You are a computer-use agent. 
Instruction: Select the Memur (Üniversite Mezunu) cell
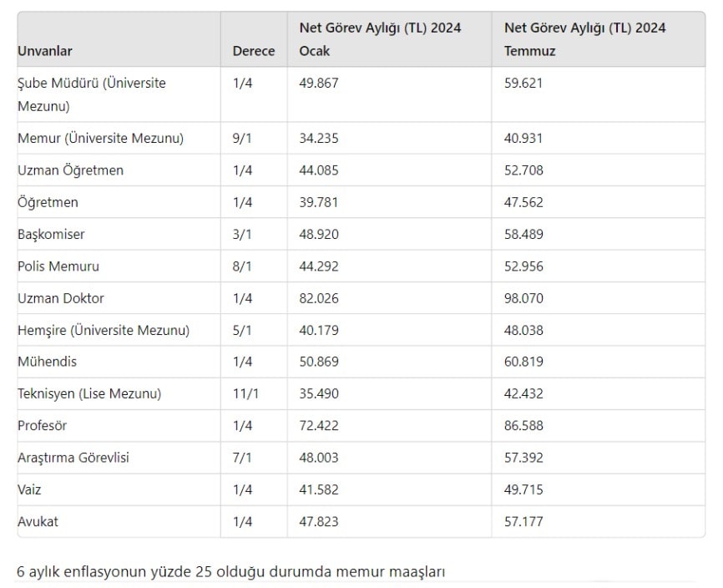(x=100, y=138)
